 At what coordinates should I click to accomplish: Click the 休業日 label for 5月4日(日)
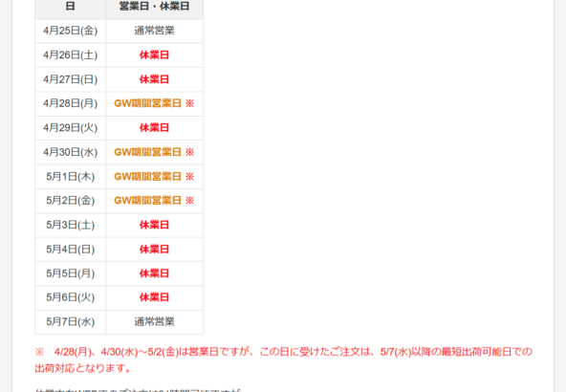coord(155,249)
